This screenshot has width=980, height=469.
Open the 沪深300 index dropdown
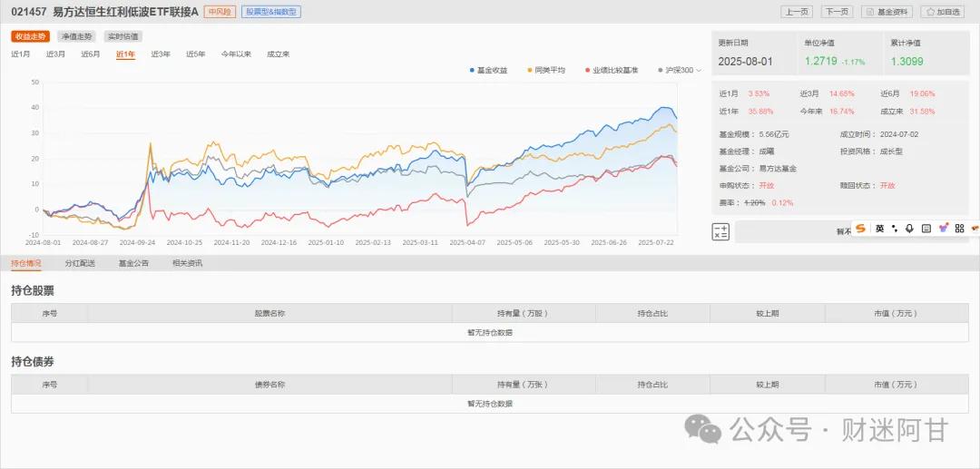point(680,71)
